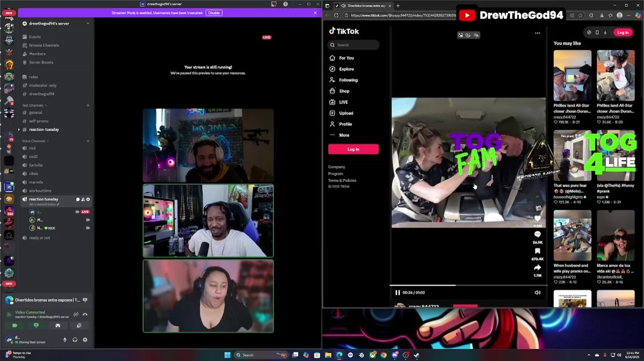Share the TikTok video via arrow icon

pyautogui.click(x=538, y=268)
